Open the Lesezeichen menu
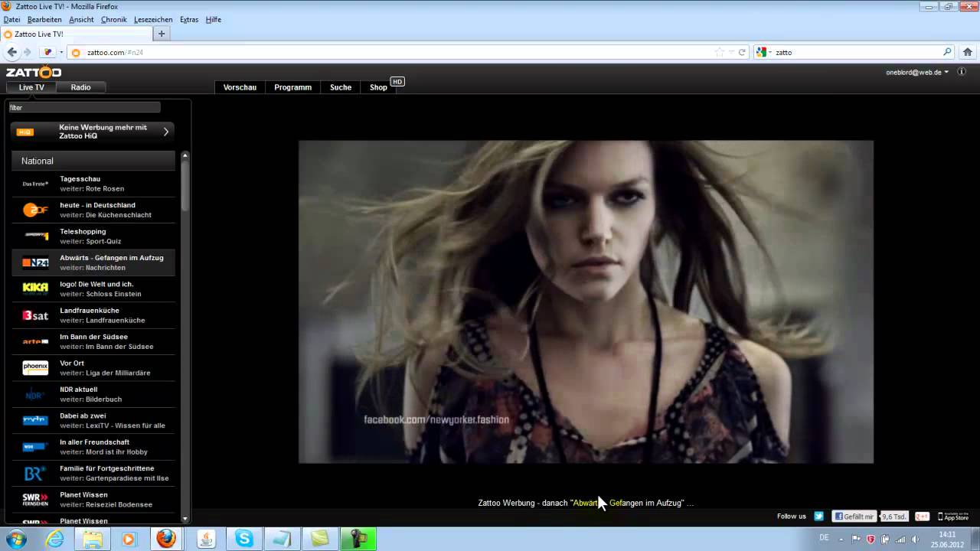This screenshot has width=980, height=551. point(153,19)
